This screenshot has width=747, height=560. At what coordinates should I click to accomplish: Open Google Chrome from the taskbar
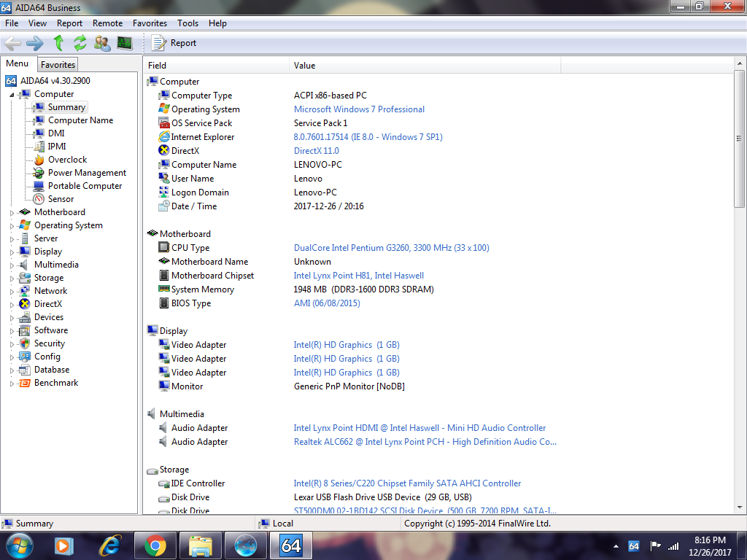155,545
